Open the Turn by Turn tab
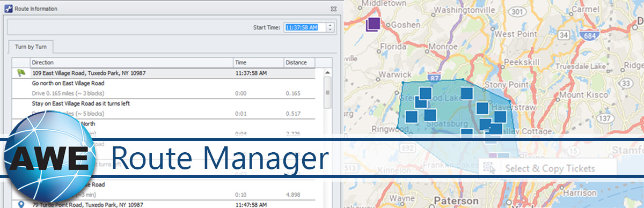Screen dimensions: 644x208 [x=30, y=47]
